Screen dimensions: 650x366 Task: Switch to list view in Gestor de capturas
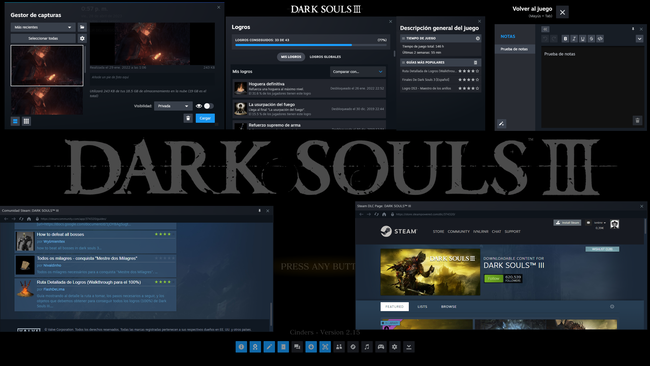[x=15, y=121]
